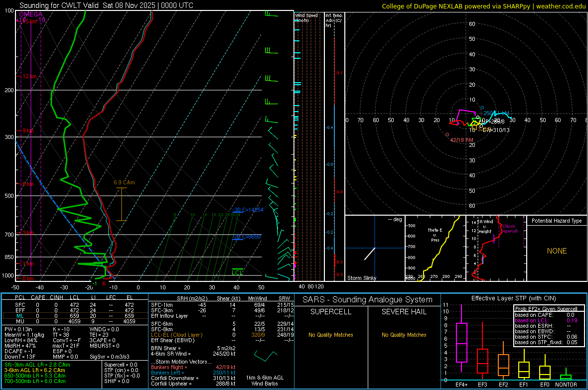Click the '6.9 C/km' lapse rate label
Viewport: 588px width, 390px height.
124,183
